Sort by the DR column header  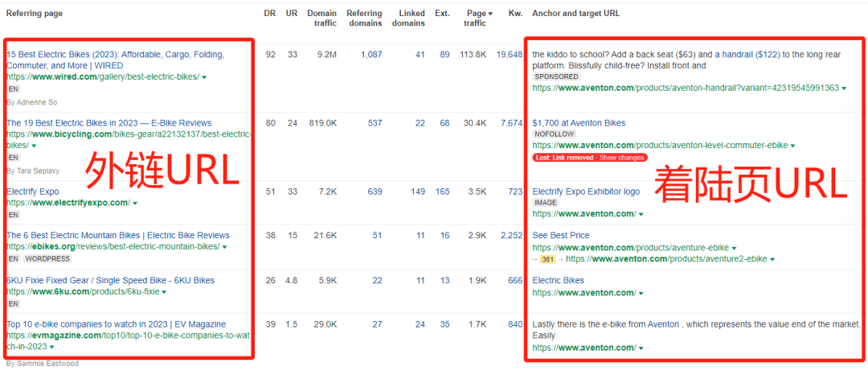tap(269, 14)
